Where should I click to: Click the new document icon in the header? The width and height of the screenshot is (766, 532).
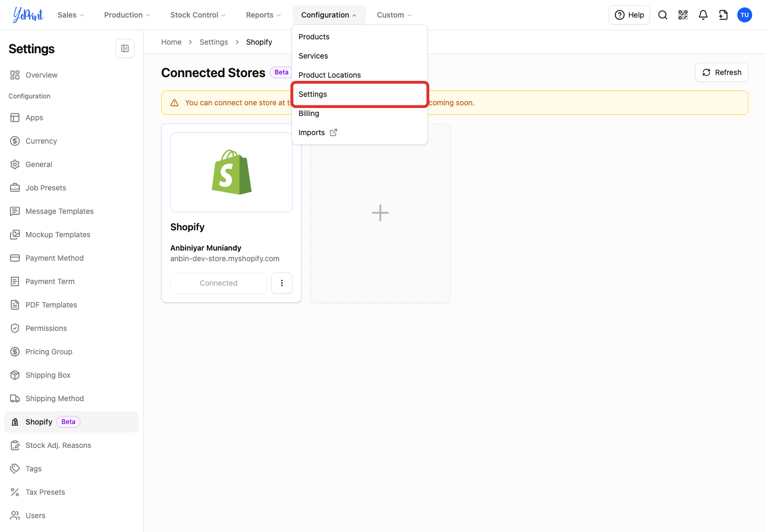coord(723,15)
